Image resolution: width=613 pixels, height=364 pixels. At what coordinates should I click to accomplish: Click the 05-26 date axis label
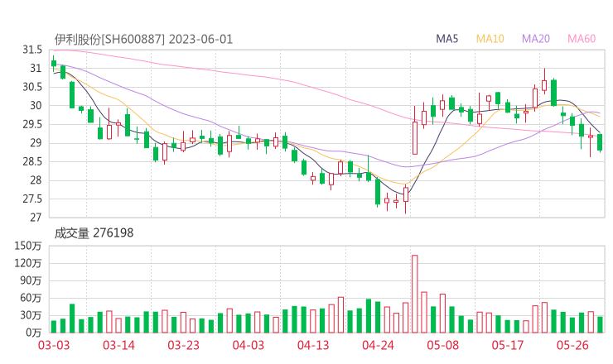point(572,345)
